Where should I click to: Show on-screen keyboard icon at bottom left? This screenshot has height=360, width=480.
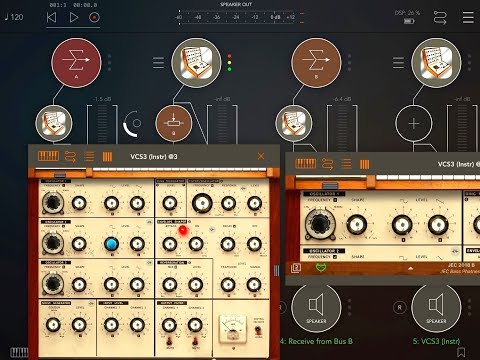point(19,352)
